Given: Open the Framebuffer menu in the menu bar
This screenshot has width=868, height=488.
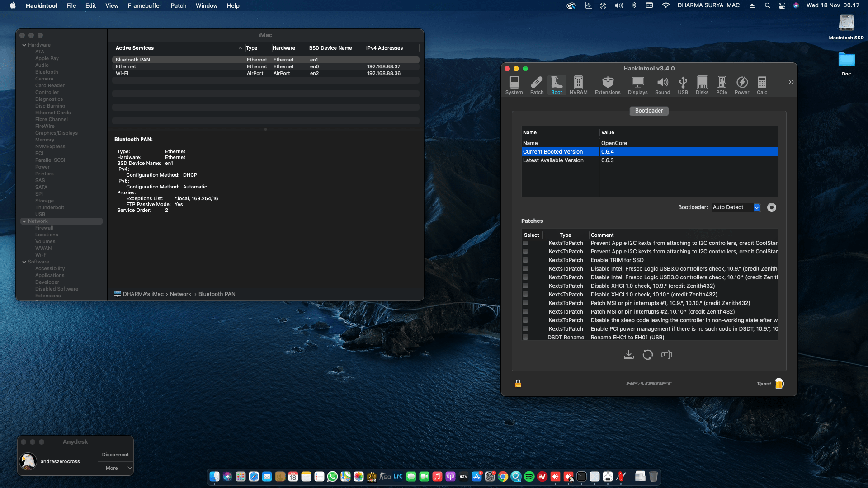Looking at the screenshot, I should click(144, 5).
